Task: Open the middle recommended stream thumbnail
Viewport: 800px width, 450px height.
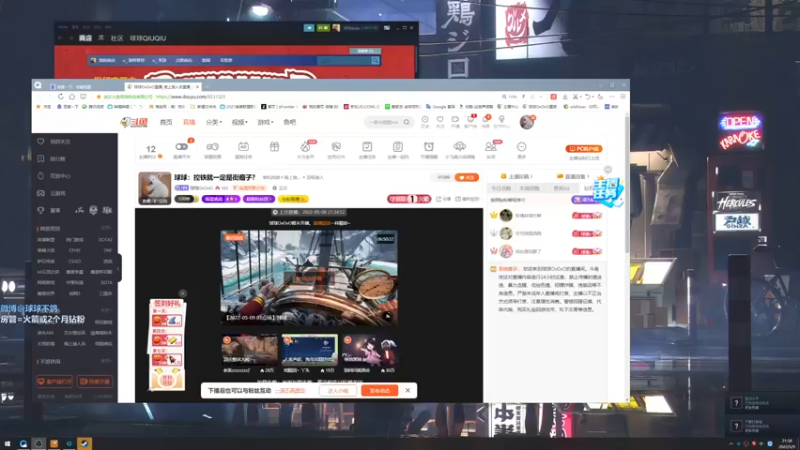Action: (310, 349)
